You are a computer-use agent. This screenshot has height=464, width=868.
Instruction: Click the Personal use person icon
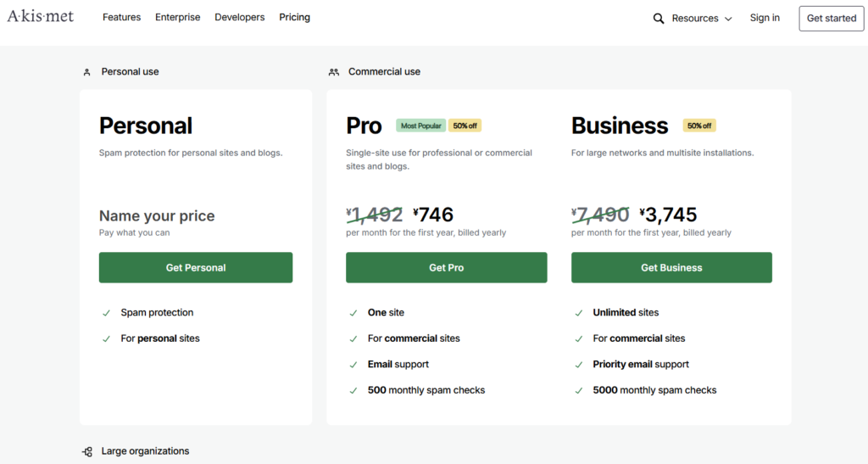pos(87,72)
